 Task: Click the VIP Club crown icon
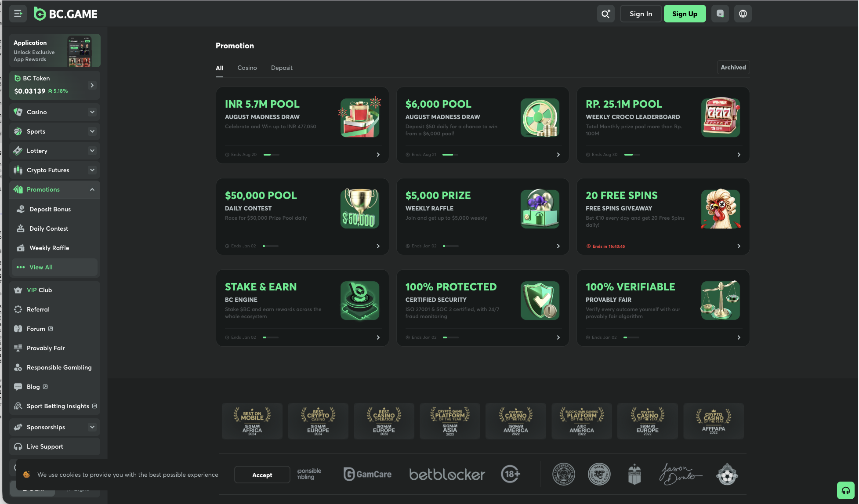18,290
